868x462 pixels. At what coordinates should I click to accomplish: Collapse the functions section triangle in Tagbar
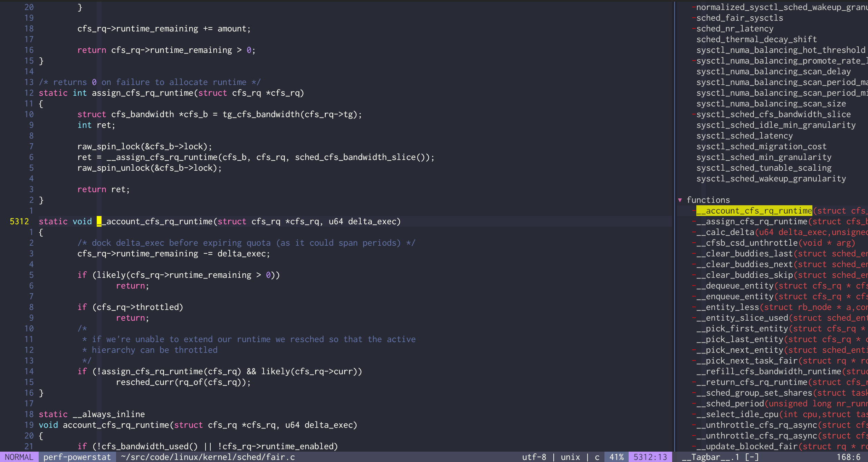pos(680,200)
